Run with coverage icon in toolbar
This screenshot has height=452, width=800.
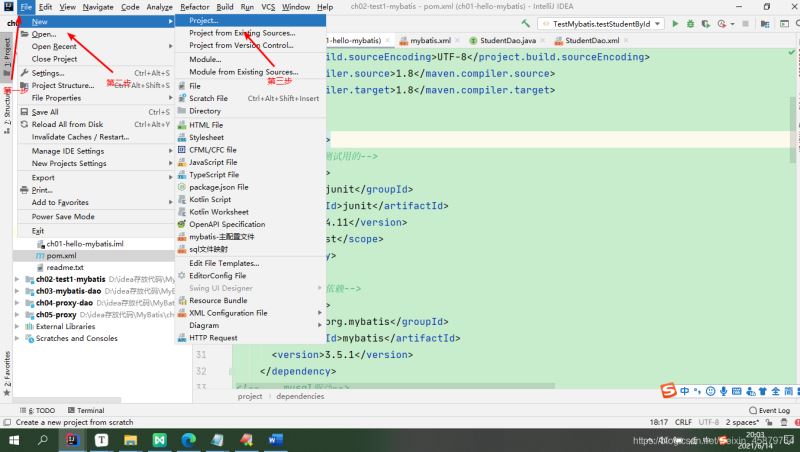(706, 23)
